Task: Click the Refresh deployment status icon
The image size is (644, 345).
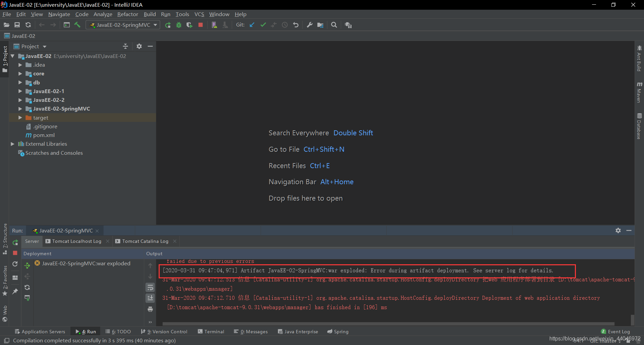Action: coord(27,287)
